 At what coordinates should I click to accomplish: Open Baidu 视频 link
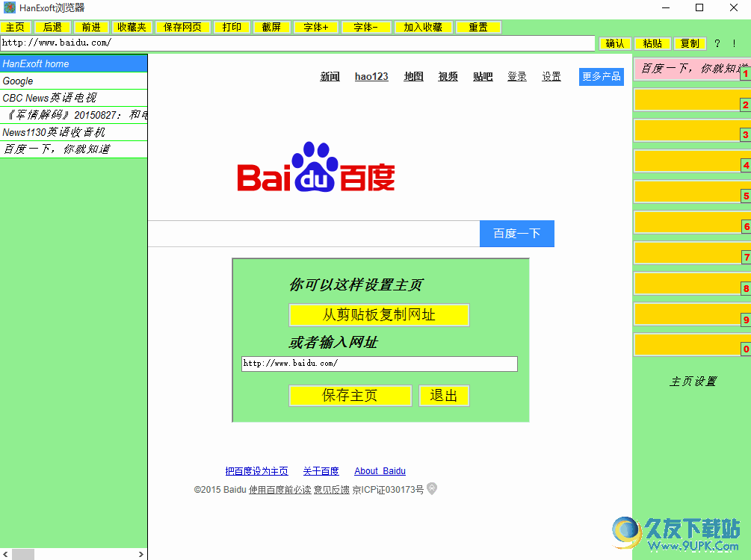[448, 77]
